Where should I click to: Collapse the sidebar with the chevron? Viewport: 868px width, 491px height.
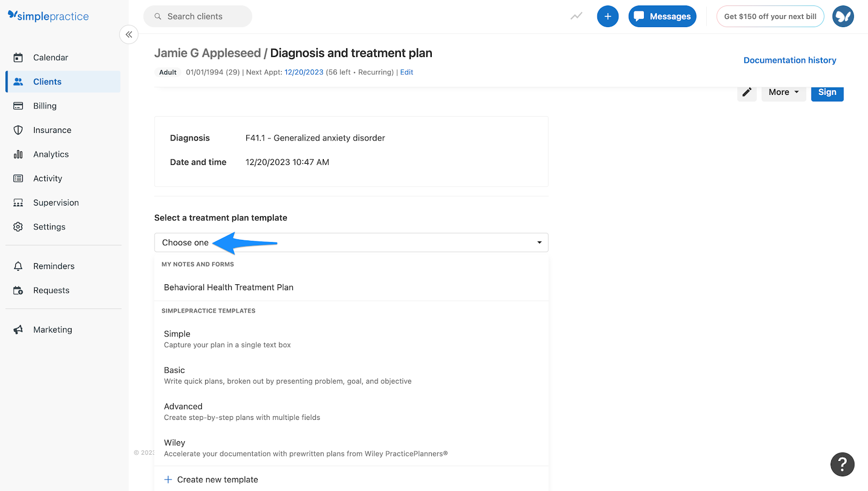click(x=129, y=34)
